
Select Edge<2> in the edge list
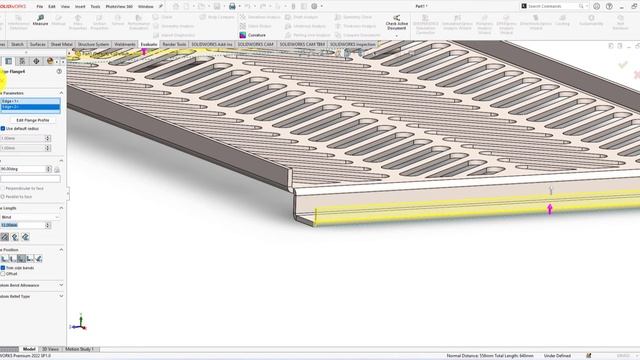pos(30,107)
